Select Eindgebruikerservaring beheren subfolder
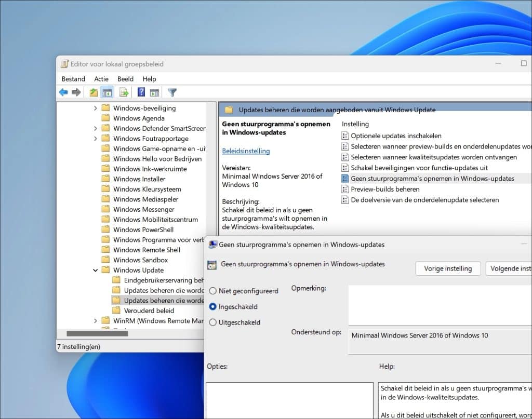The image size is (532, 419). tap(164, 280)
